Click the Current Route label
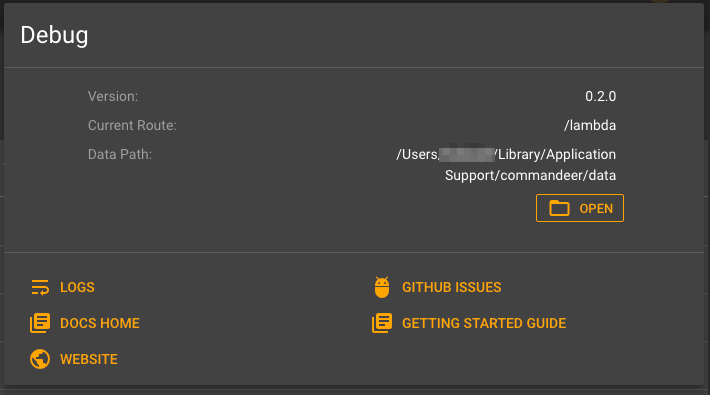The height and width of the screenshot is (395, 710). [132, 125]
